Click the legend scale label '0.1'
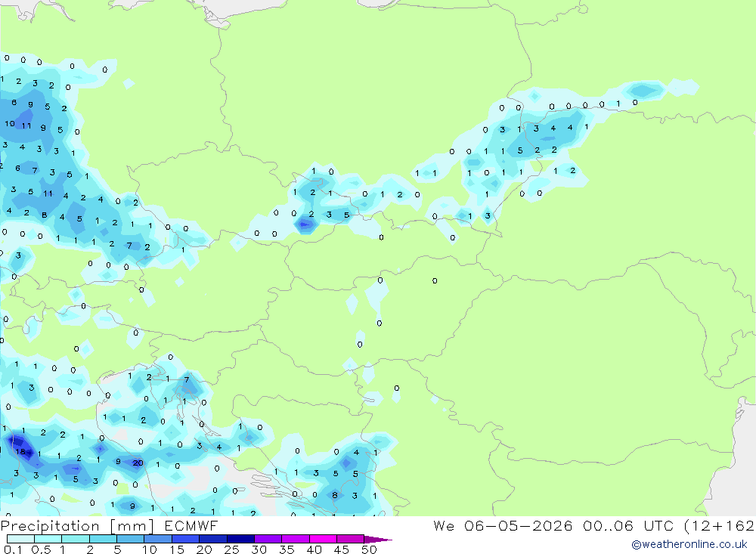 13,549
